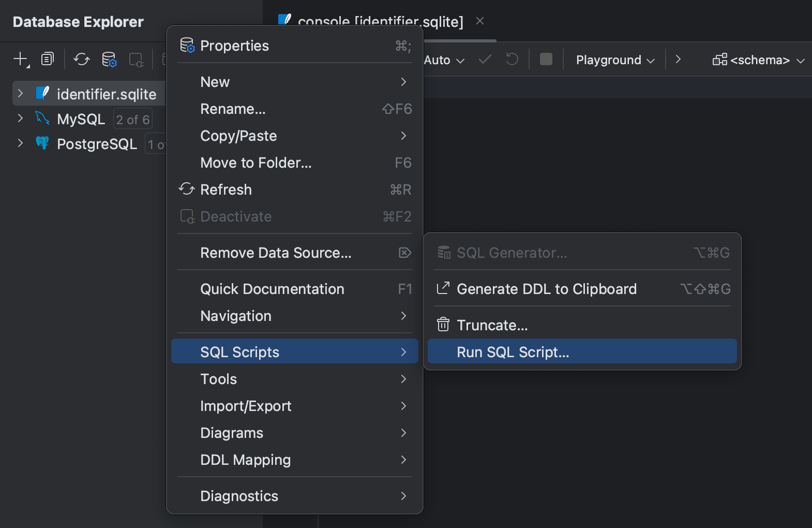Expand the PostgreSQL data source node
The image size is (812, 528).
[20, 143]
